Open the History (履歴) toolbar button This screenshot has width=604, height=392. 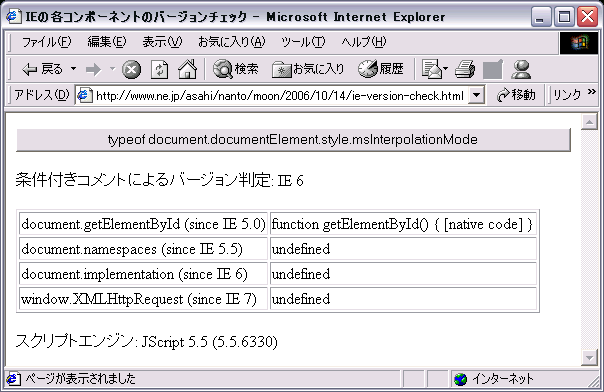(381, 69)
